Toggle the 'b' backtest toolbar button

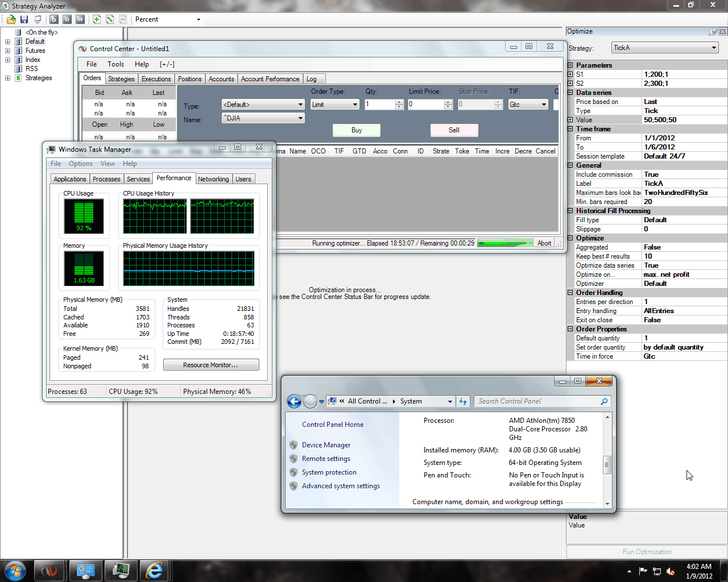[x=54, y=19]
